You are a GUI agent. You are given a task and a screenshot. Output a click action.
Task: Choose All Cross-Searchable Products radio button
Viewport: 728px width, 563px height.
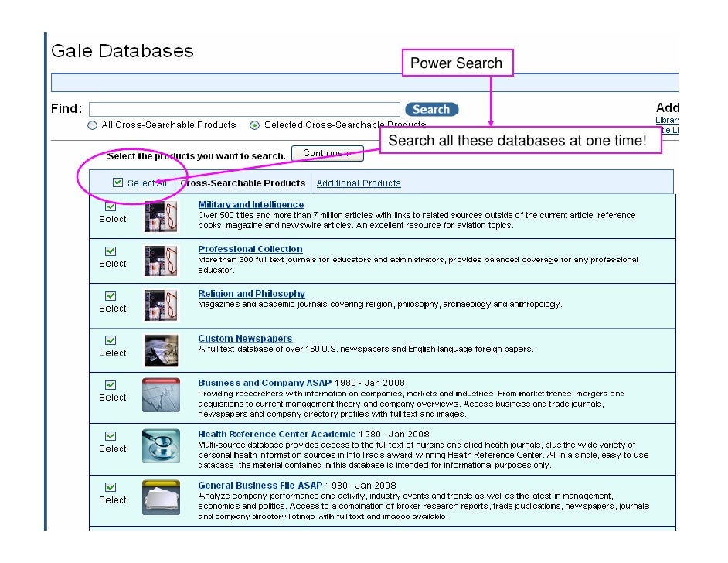[93, 125]
